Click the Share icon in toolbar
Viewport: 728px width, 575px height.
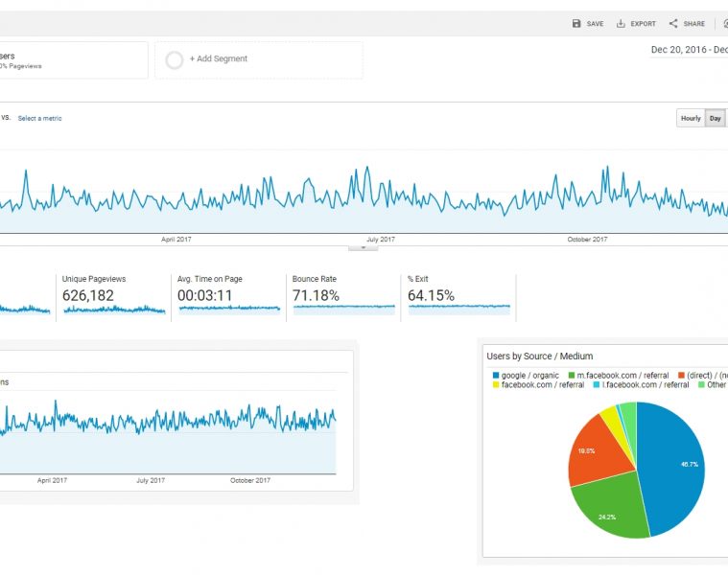pyautogui.click(x=673, y=24)
